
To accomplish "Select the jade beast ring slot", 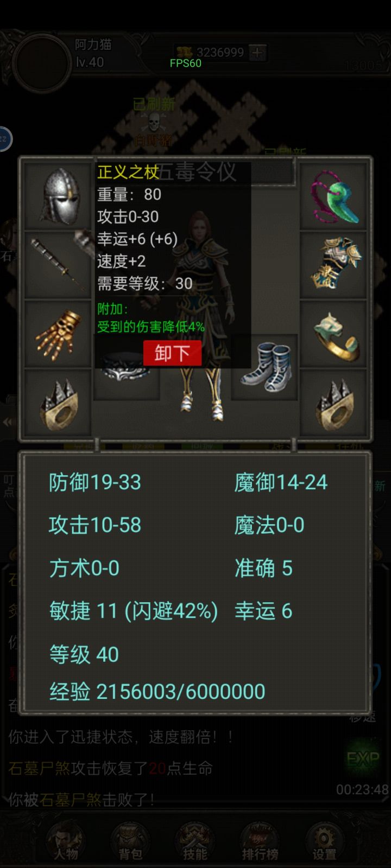I will (x=333, y=334).
